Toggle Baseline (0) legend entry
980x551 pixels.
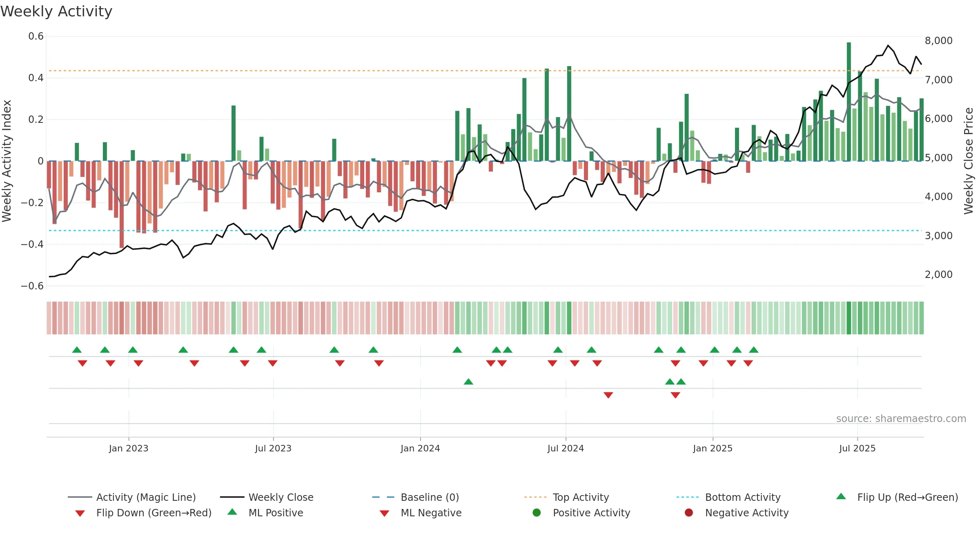(416, 497)
